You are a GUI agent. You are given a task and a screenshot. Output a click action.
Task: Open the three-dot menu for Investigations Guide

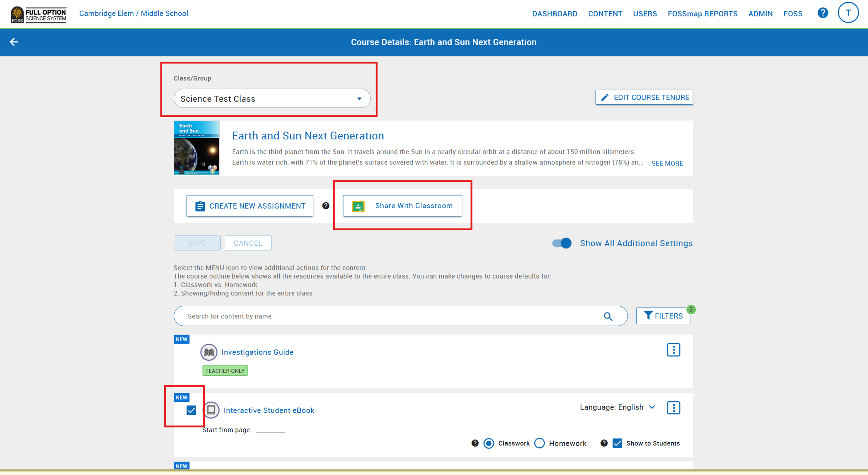click(x=673, y=350)
